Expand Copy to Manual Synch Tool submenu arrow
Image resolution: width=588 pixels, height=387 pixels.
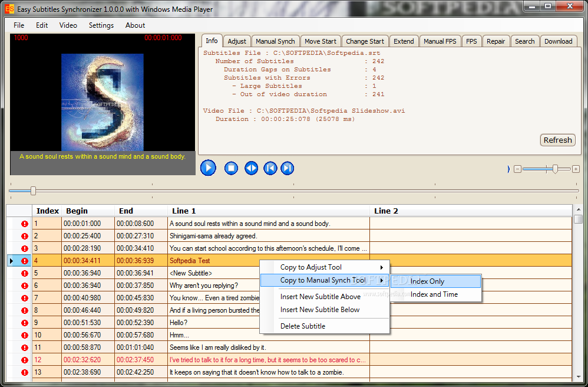click(381, 280)
